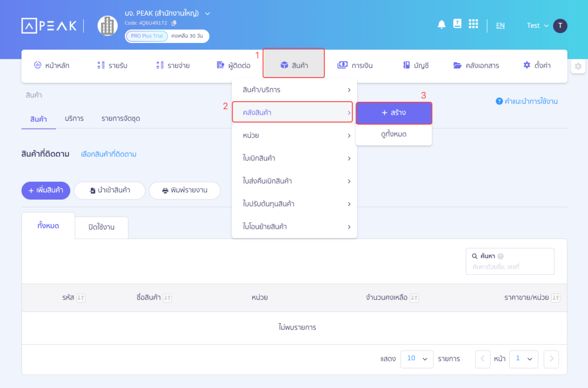The width and height of the screenshot is (588, 388).
Task: Expand the company name dropdown
Action: [207, 13]
